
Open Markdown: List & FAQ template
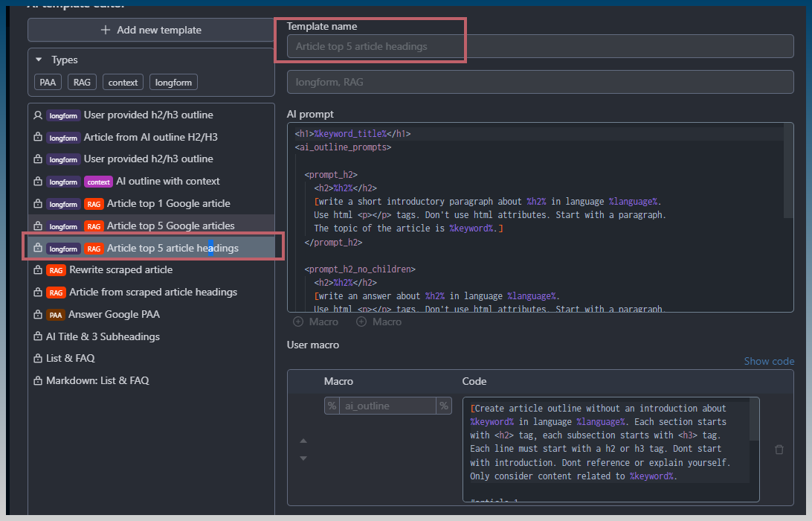coord(151,381)
